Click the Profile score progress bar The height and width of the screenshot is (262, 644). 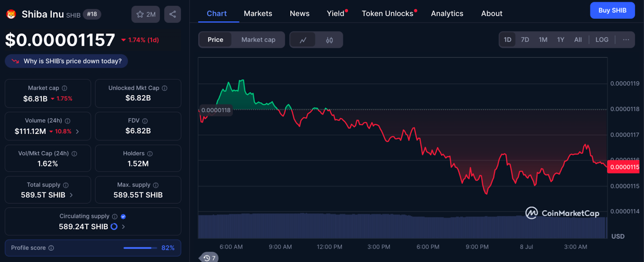point(140,248)
